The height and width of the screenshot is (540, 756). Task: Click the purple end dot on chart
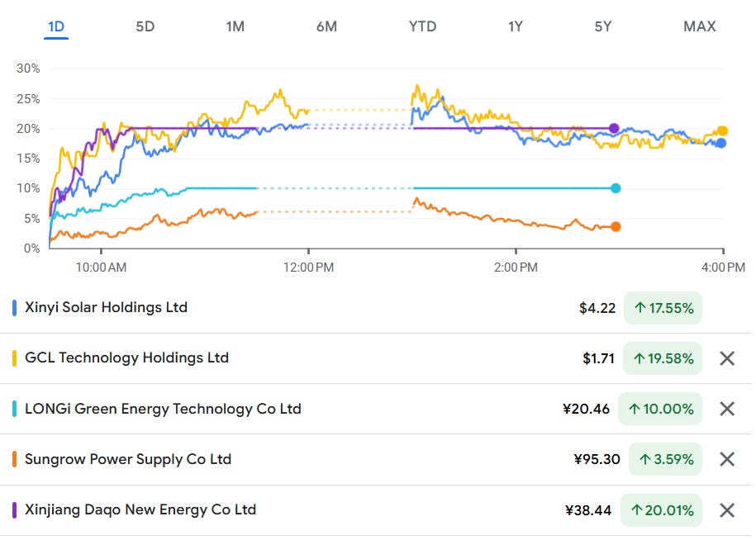[x=614, y=128]
